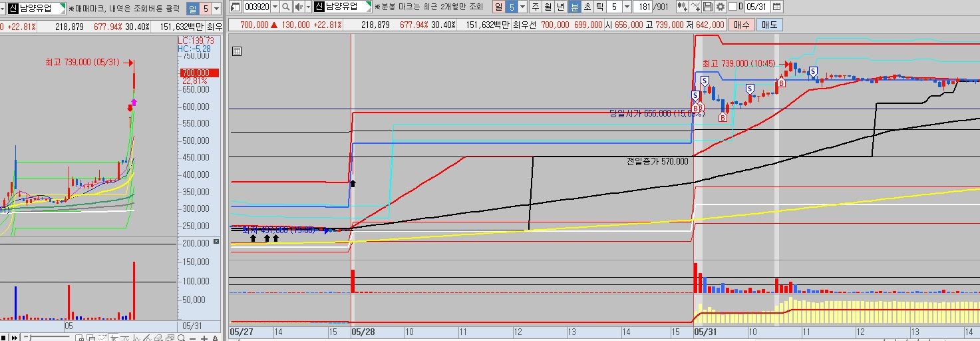The width and height of the screenshot is (980, 341).
Task: Expand the dropdown arrow next to speaker icon
Action: click(x=308, y=7)
